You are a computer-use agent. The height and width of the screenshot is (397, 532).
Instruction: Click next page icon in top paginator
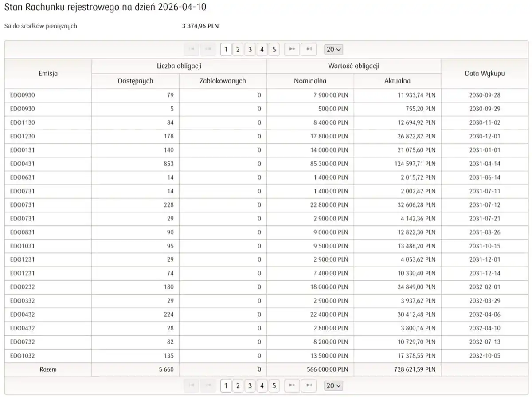[x=292, y=49]
